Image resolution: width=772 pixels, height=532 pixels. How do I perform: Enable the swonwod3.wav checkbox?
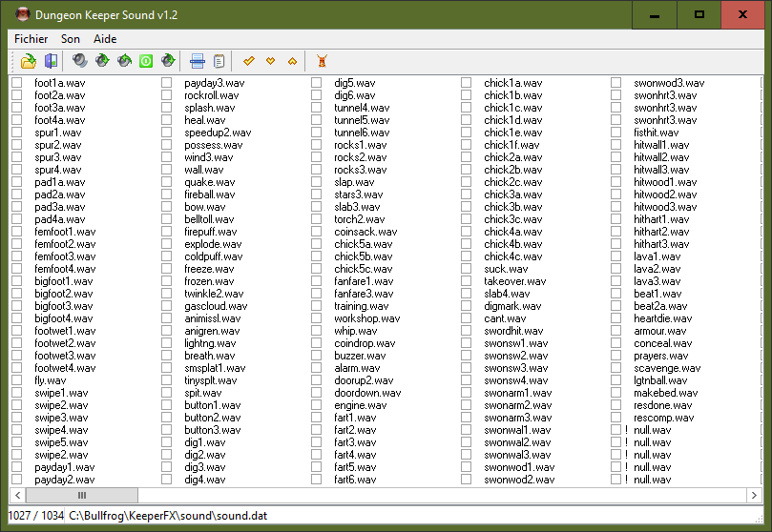[x=616, y=83]
